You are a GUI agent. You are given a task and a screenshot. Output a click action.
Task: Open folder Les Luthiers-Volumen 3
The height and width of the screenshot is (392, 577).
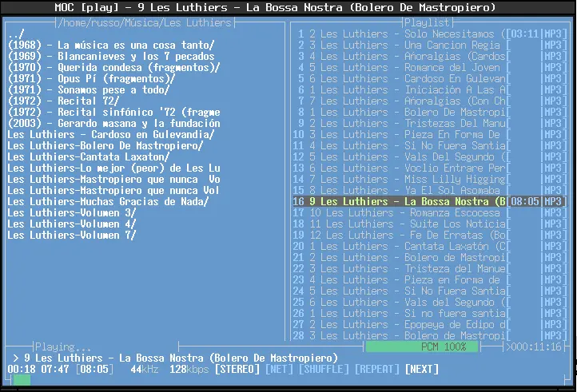(x=72, y=212)
